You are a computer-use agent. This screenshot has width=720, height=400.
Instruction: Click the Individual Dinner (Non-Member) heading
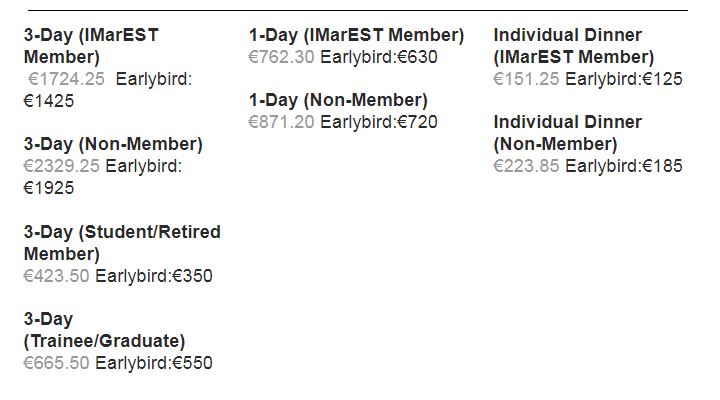coord(568,133)
